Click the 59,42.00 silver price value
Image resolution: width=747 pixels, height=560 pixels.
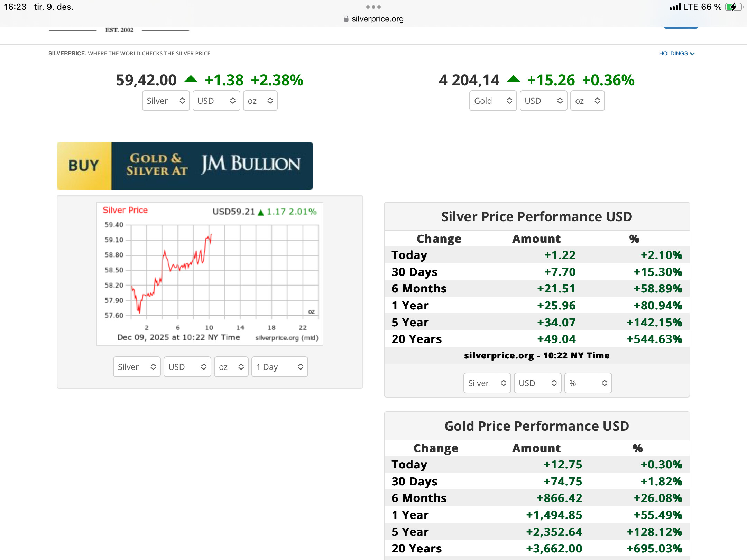(x=146, y=80)
